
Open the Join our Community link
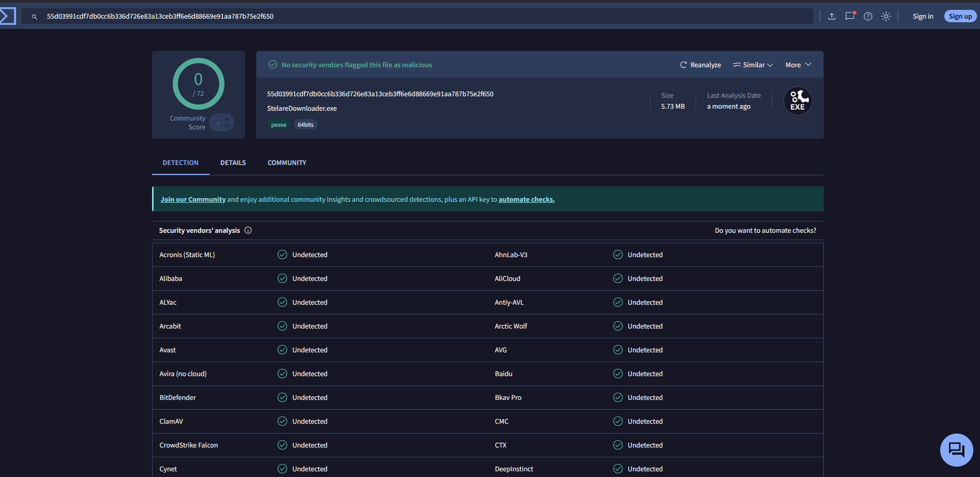pyautogui.click(x=193, y=200)
